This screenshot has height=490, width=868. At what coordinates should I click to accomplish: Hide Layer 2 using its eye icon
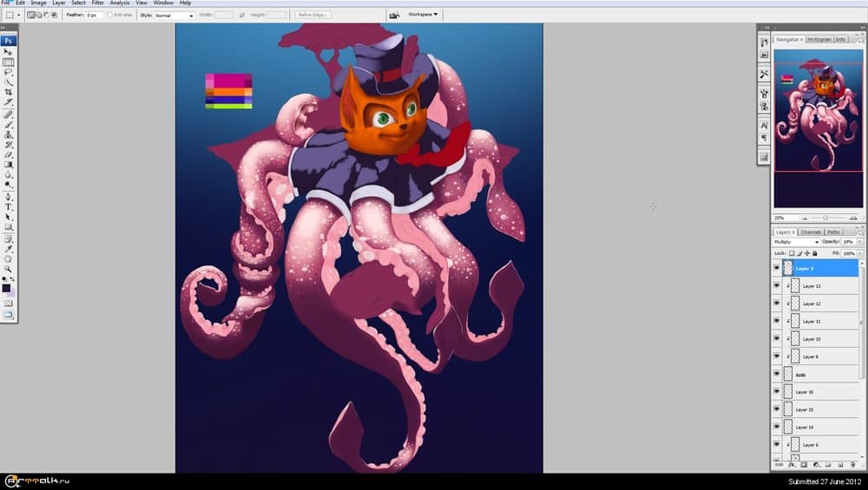pyautogui.click(x=777, y=269)
